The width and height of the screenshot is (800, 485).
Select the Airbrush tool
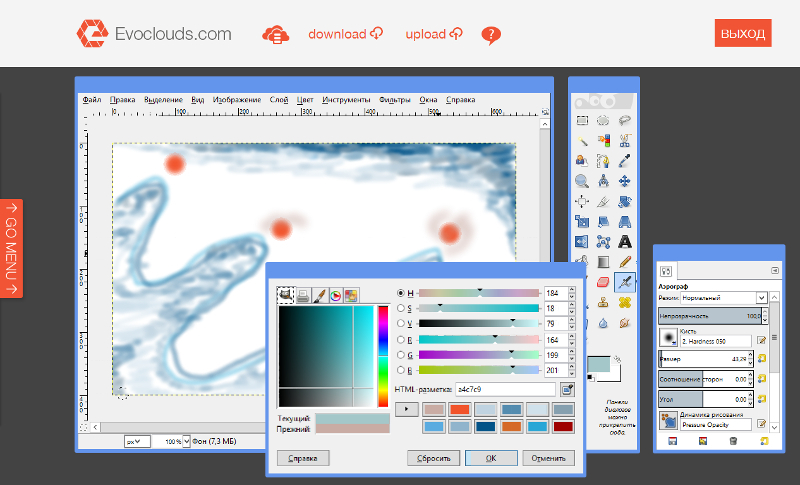[624, 282]
